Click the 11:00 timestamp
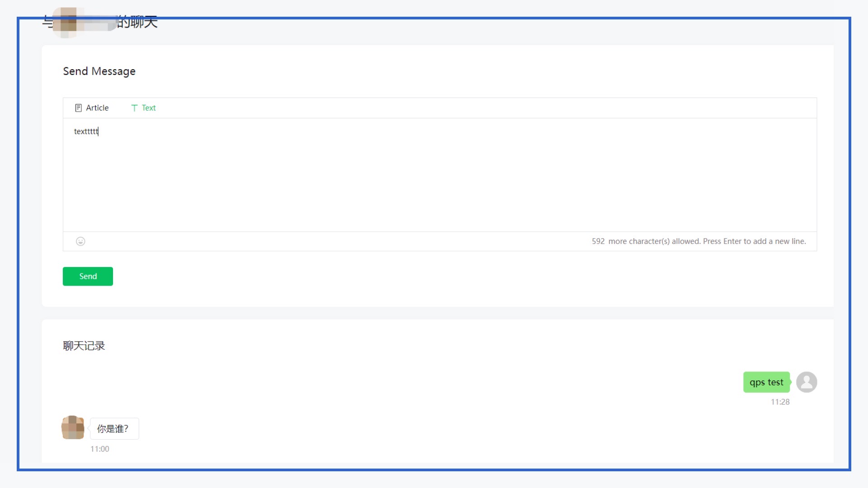 click(x=99, y=449)
